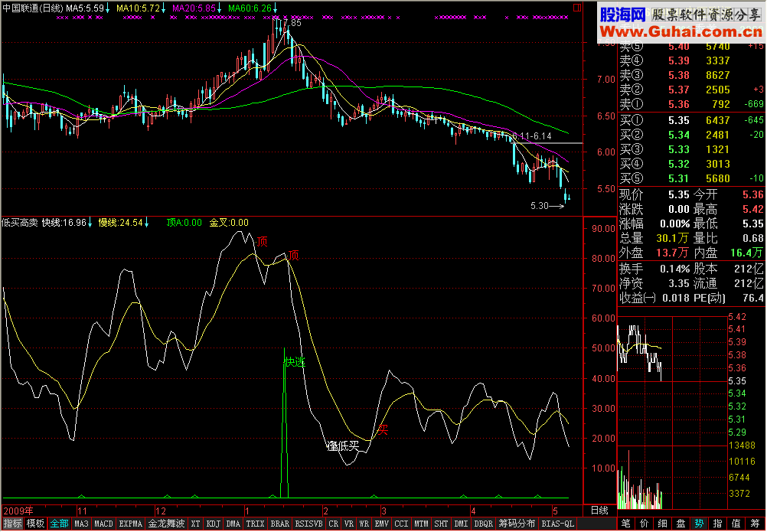Click the 现价 5.35 value

[x=679, y=195]
